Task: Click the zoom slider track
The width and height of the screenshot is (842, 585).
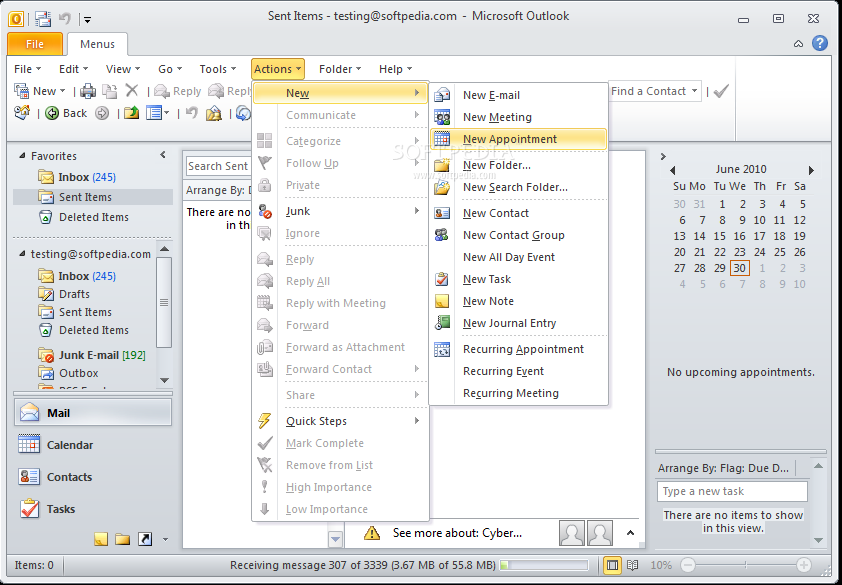Action: (x=746, y=565)
